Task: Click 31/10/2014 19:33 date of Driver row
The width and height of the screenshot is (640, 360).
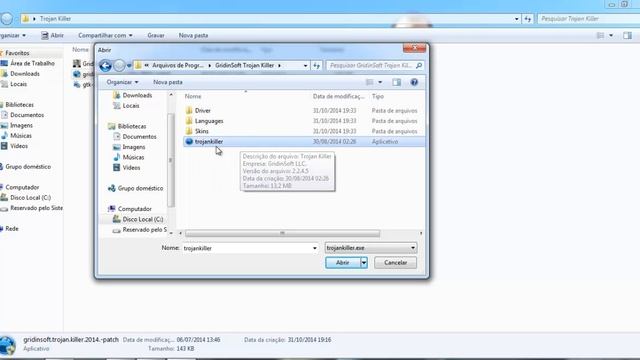Action: click(x=334, y=111)
